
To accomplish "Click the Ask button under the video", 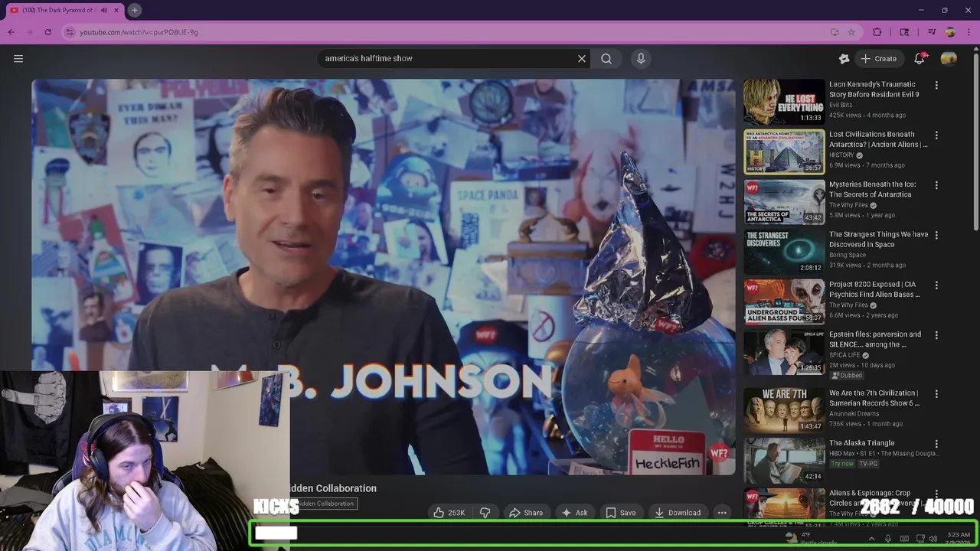I will pyautogui.click(x=575, y=513).
